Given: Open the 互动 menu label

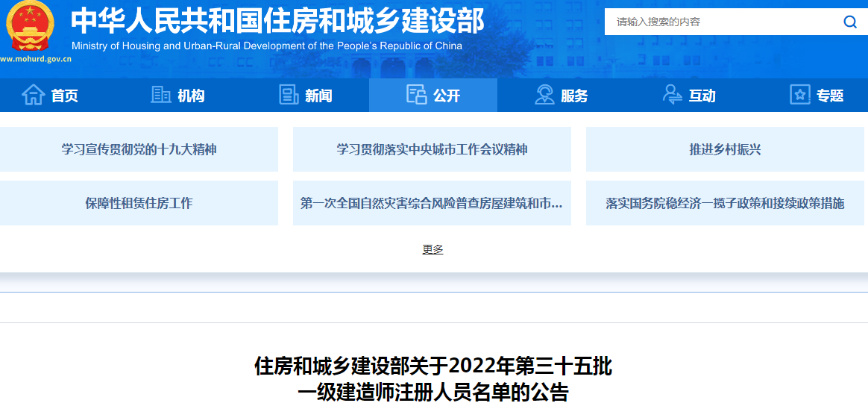Looking at the screenshot, I should tap(702, 96).
